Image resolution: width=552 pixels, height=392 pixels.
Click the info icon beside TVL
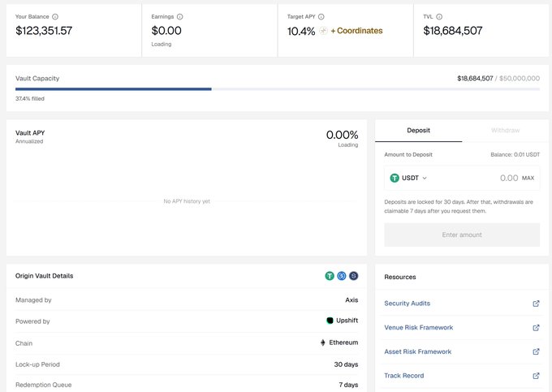[439, 16]
